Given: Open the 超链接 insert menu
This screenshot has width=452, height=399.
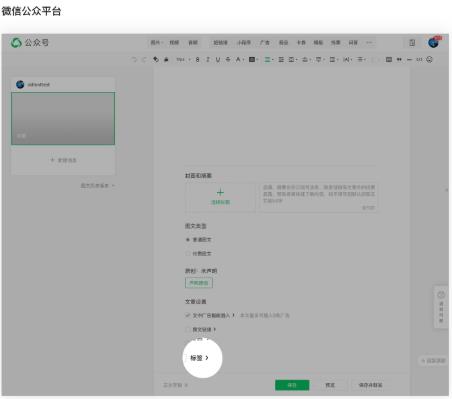Looking at the screenshot, I should click(220, 43).
